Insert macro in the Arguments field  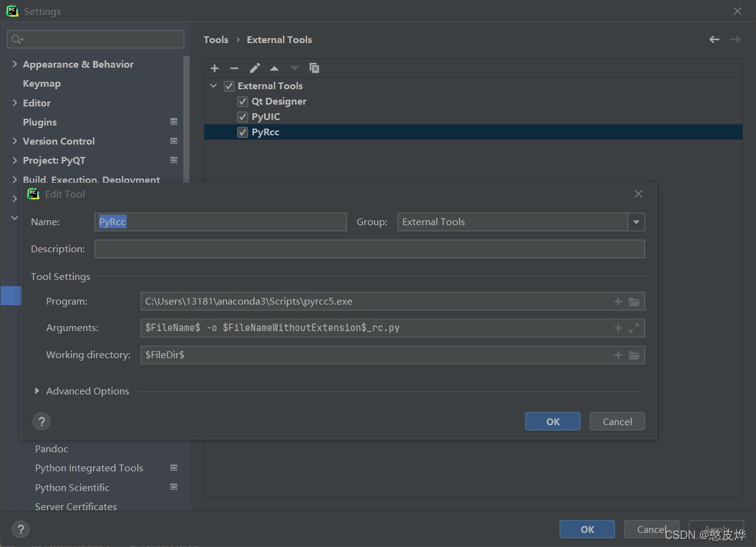[618, 328]
